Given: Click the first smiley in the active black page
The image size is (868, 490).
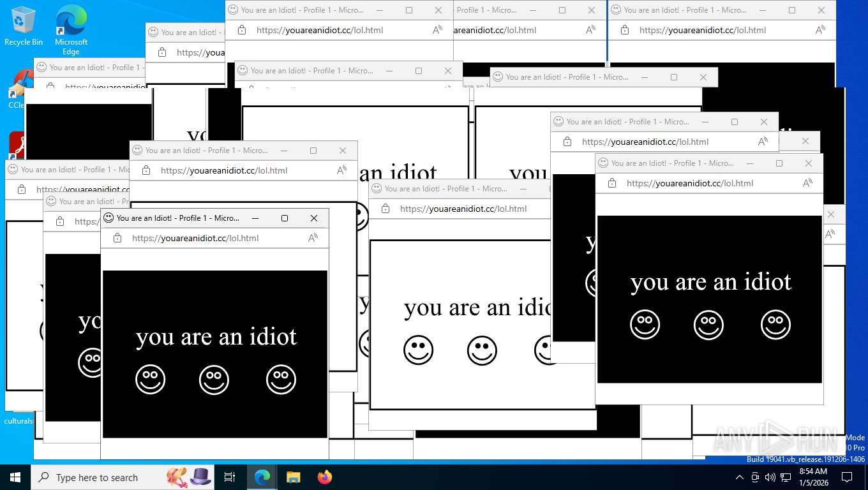Looking at the screenshot, I should click(x=151, y=380).
